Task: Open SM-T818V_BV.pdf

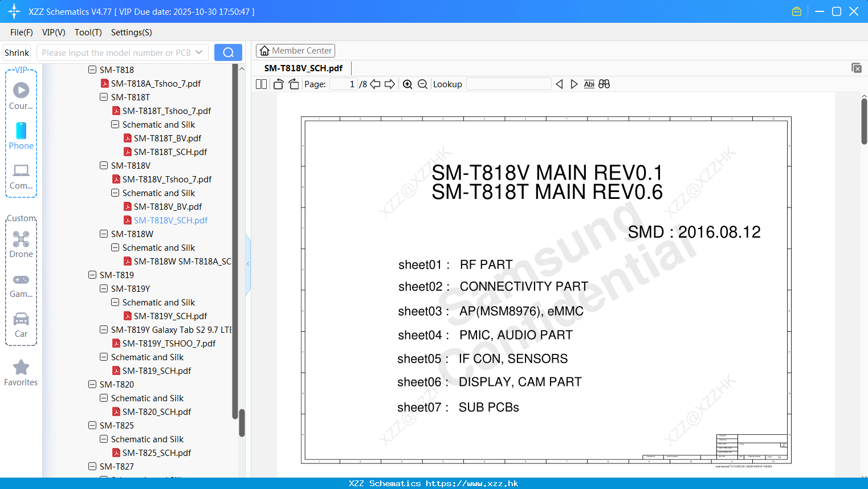Action: point(168,206)
